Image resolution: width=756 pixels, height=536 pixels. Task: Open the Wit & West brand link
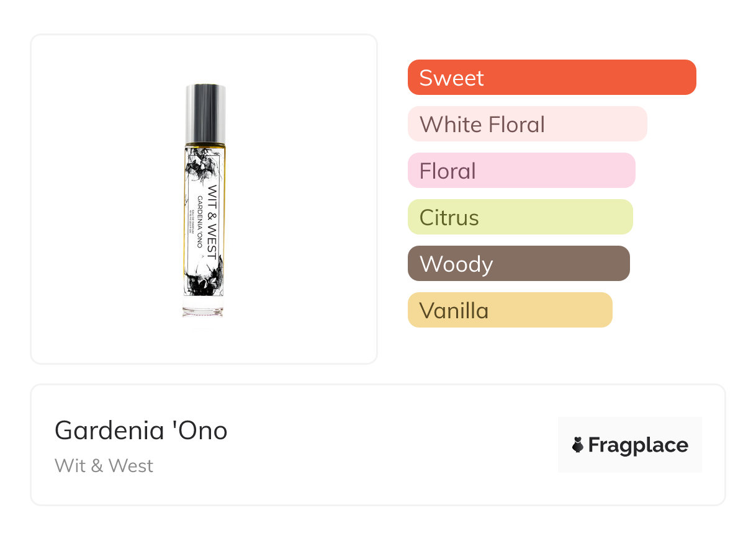[104, 465]
